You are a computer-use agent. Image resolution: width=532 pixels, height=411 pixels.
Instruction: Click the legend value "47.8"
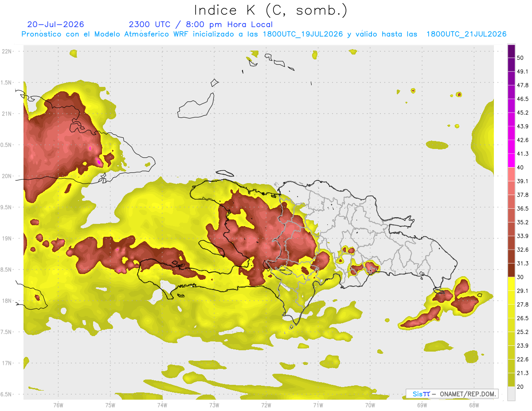(x=522, y=85)
